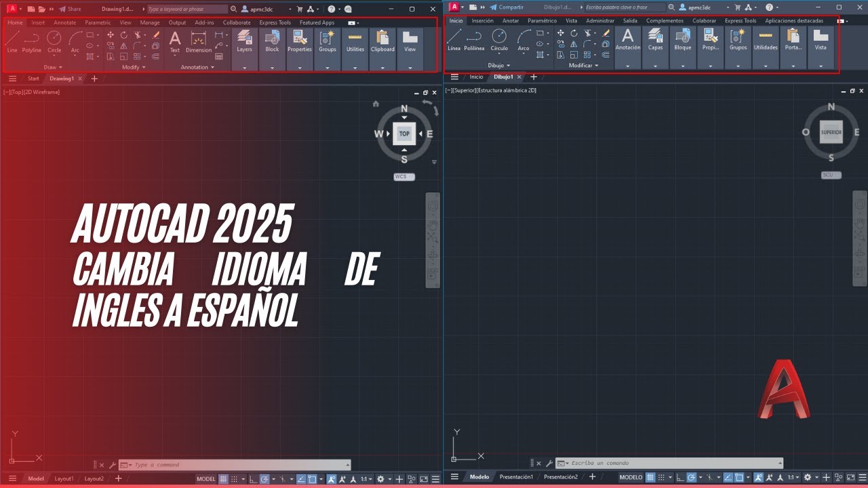
Task: Open the Layers panel dropdown
Action: pyautogui.click(x=244, y=67)
